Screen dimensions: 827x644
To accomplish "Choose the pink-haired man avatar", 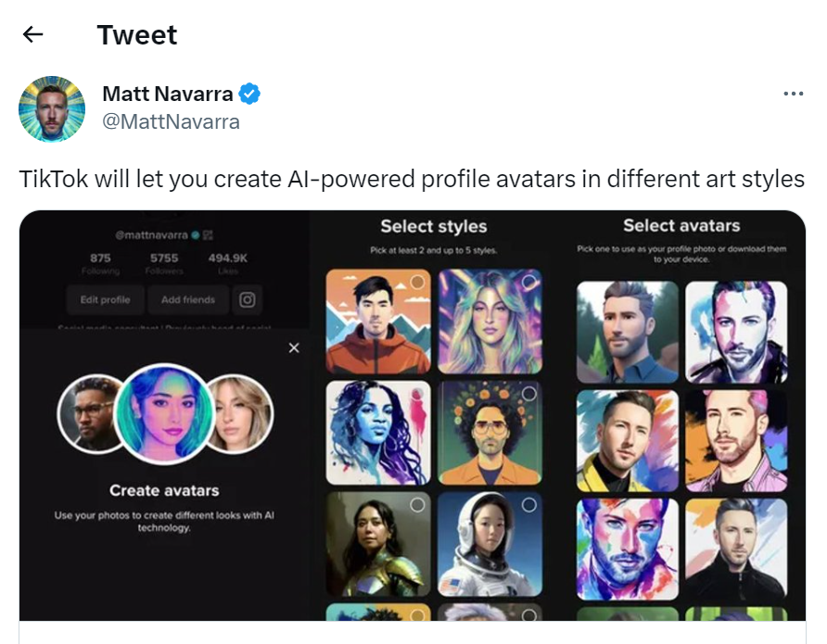I will click(735, 440).
